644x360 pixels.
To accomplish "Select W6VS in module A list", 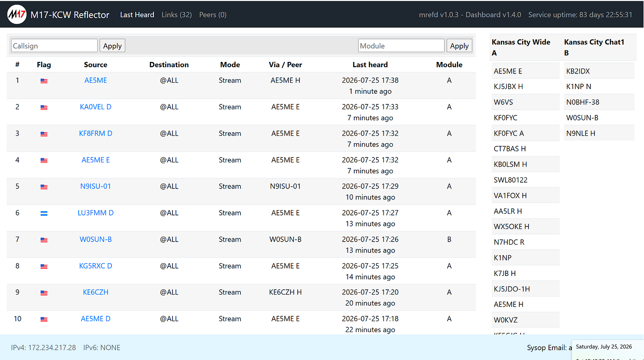I will click(x=525, y=102).
